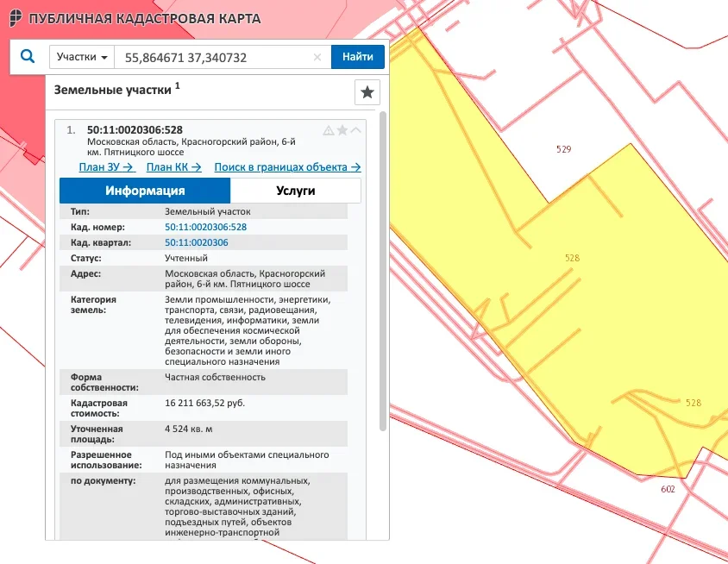Open the Участки search type dropdown
The width and height of the screenshot is (728, 564).
coord(82,58)
